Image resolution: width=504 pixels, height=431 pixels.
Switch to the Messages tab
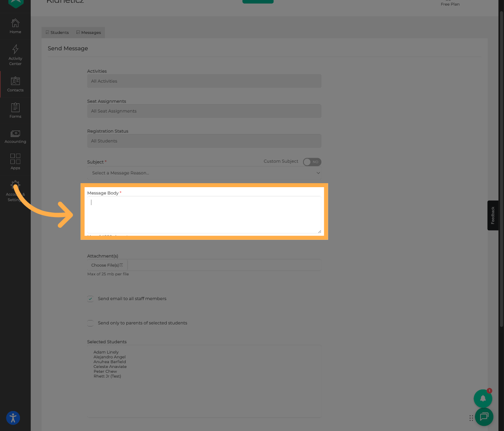tap(89, 33)
